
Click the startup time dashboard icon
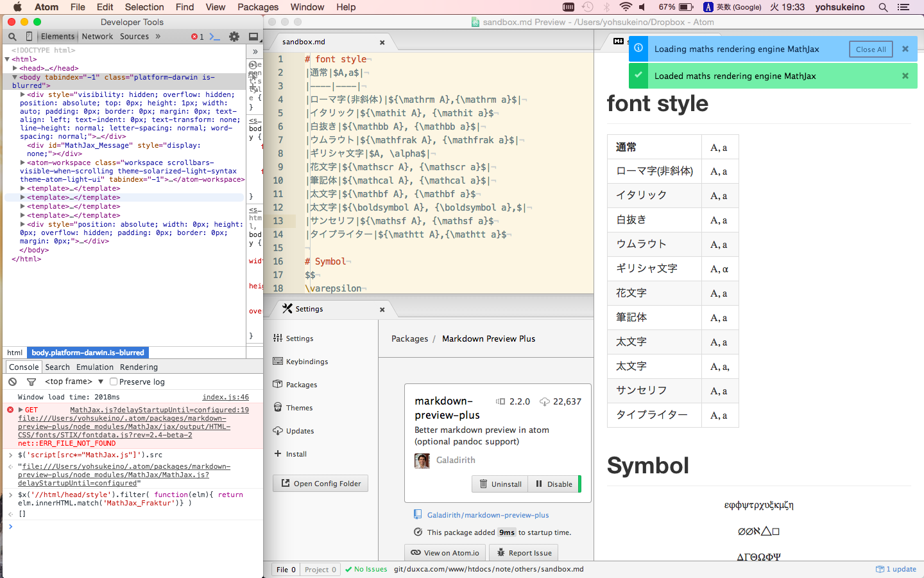(x=418, y=532)
